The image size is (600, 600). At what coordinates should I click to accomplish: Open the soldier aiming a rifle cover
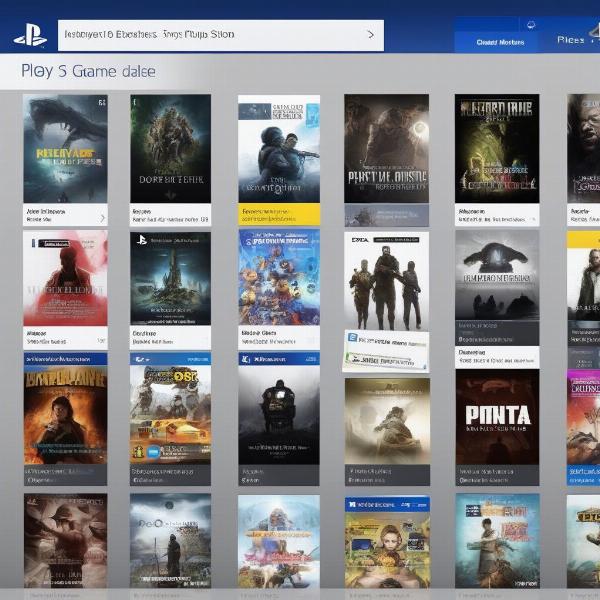point(279,149)
